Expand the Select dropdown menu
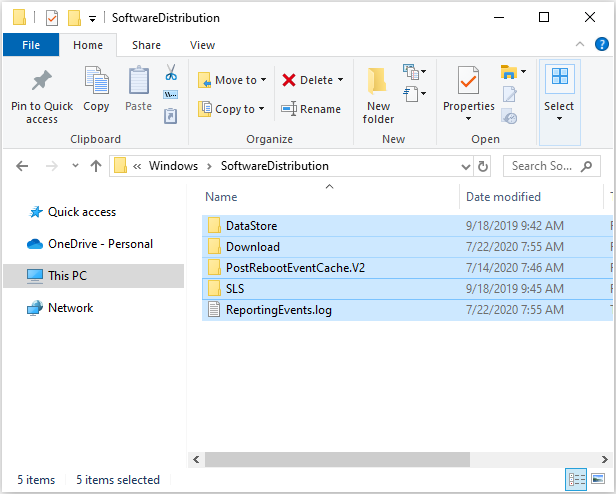Screen dimensions: 616x494 click(x=559, y=118)
